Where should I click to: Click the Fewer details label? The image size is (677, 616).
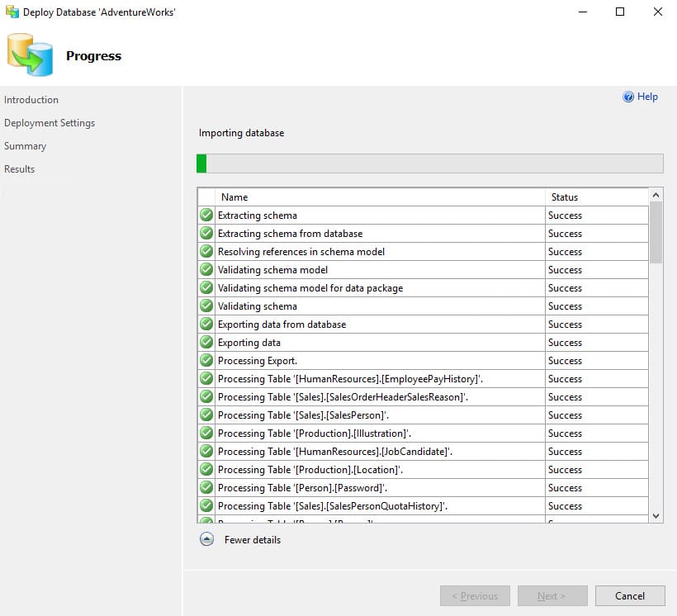tap(253, 539)
